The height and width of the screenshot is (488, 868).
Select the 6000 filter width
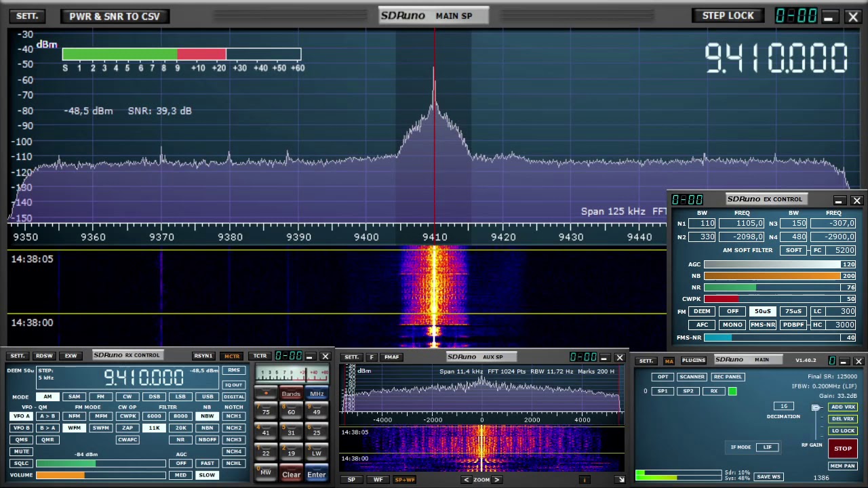pyautogui.click(x=154, y=416)
